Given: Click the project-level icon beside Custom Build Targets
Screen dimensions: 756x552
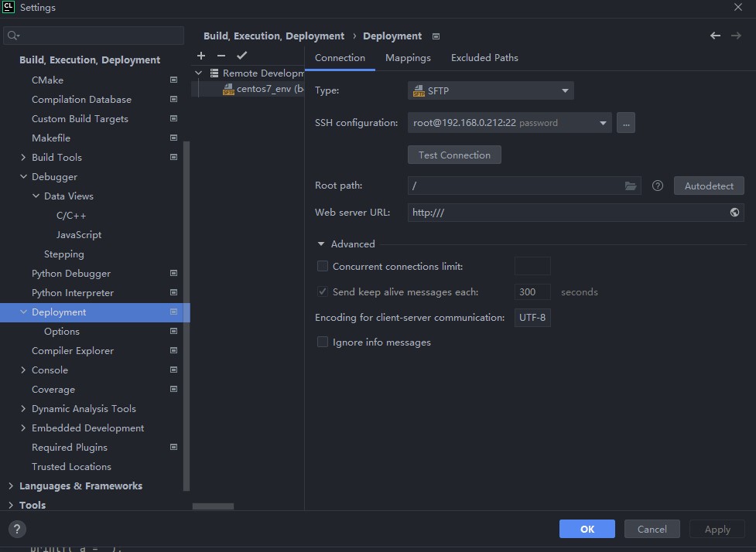Looking at the screenshot, I should tap(173, 118).
